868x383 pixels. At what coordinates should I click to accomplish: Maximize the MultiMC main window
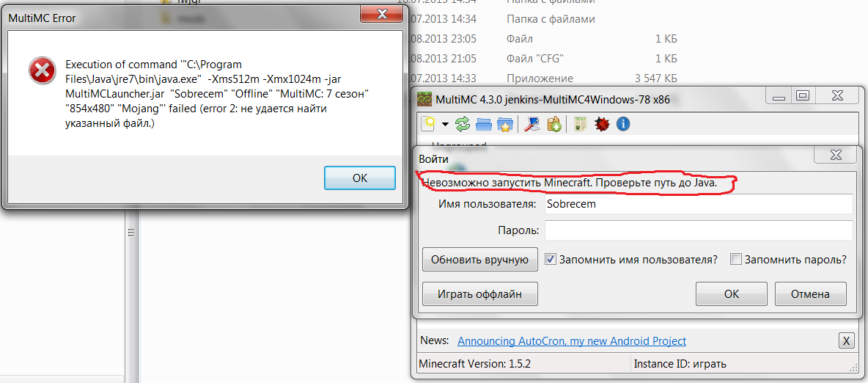(803, 96)
